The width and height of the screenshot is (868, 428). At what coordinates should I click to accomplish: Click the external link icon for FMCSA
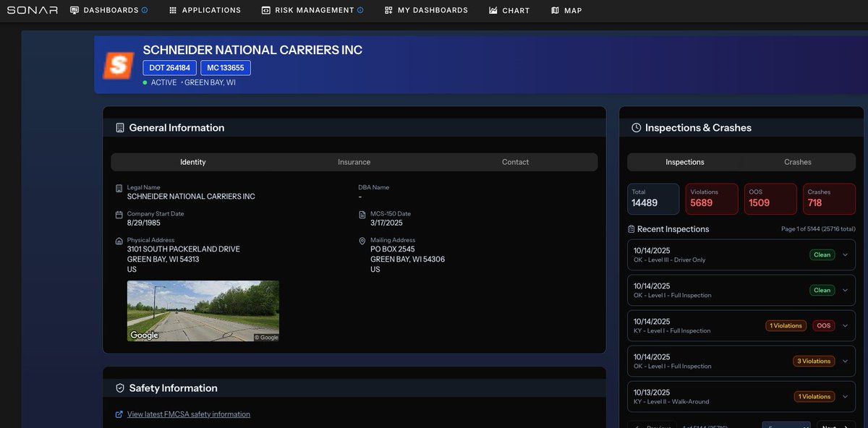coord(119,414)
